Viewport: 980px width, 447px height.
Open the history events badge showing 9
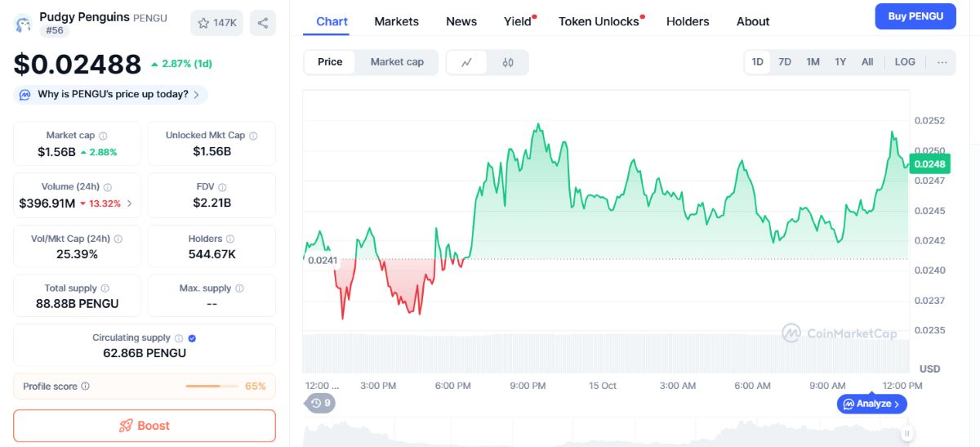tap(320, 403)
